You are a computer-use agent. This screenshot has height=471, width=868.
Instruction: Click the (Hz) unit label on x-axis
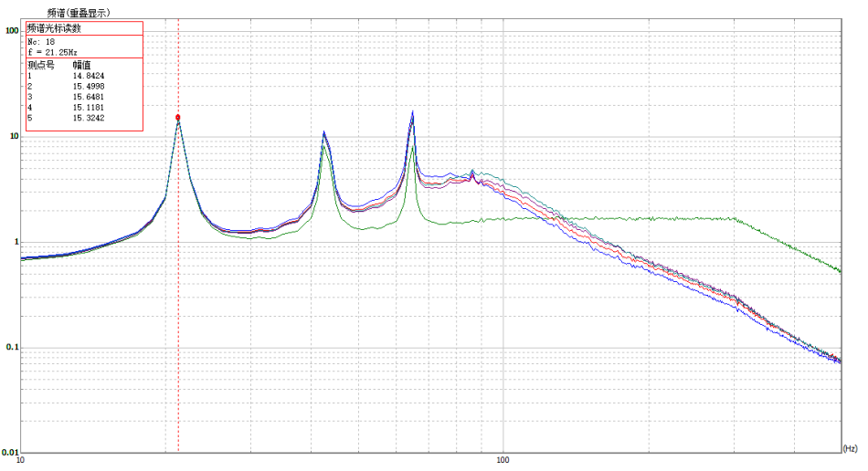[x=850, y=449]
